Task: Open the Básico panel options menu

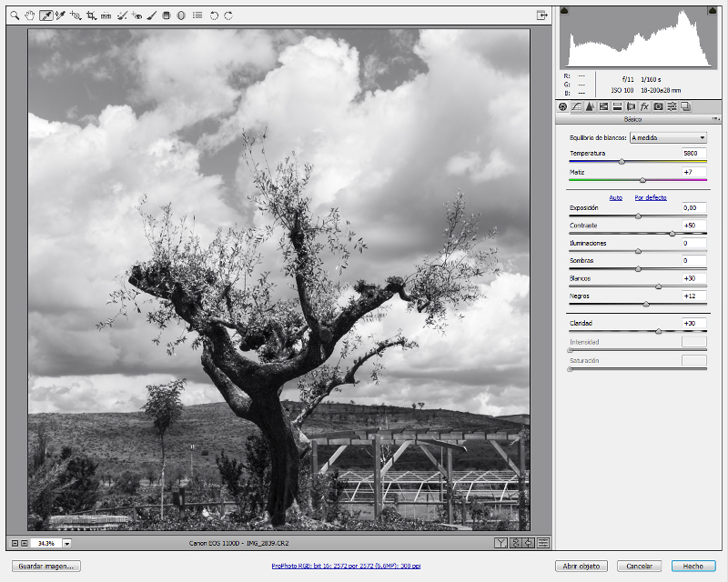Action: pyautogui.click(x=715, y=119)
